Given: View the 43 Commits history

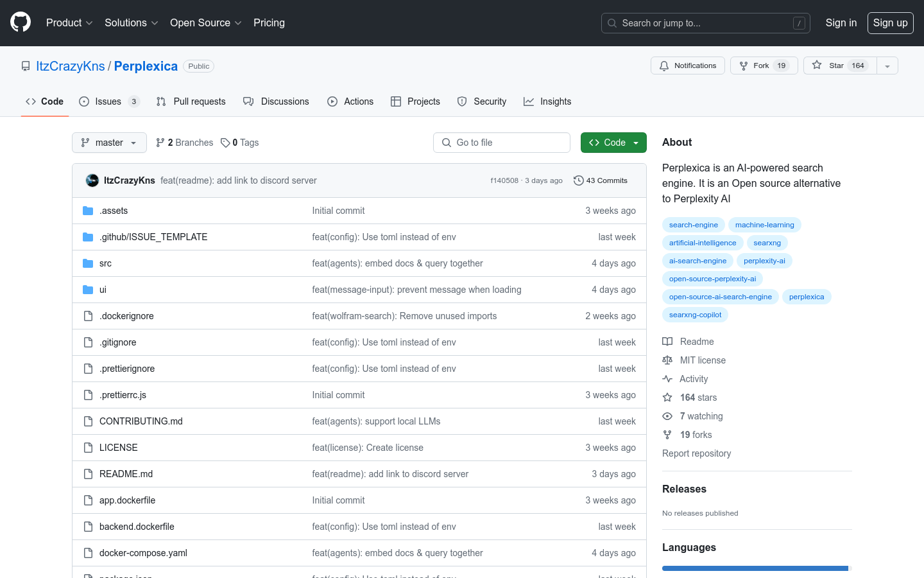Looking at the screenshot, I should (x=601, y=180).
